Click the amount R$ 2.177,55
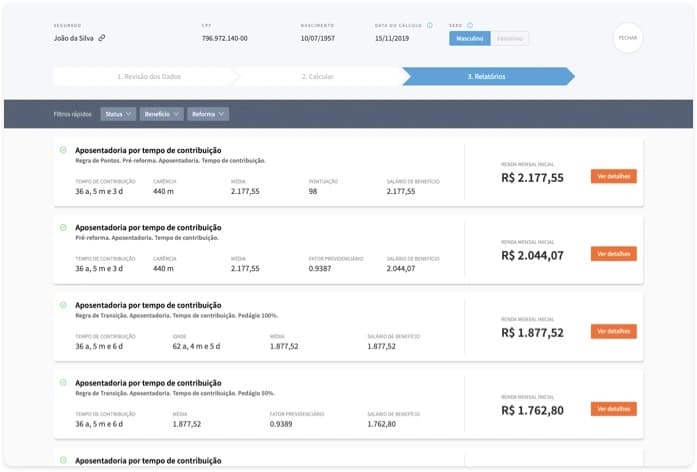The image size is (697, 472). [x=532, y=178]
